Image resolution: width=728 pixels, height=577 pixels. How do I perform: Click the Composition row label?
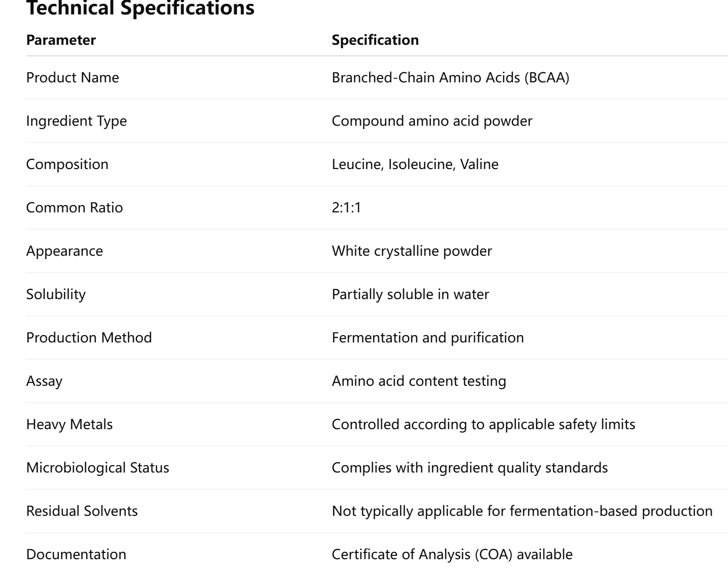pos(67,164)
